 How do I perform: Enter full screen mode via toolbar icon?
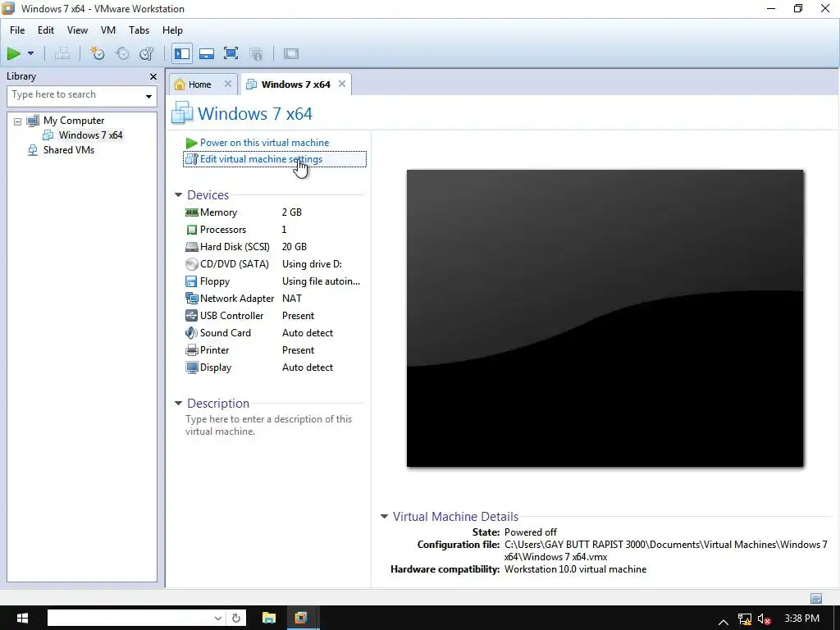[231, 53]
